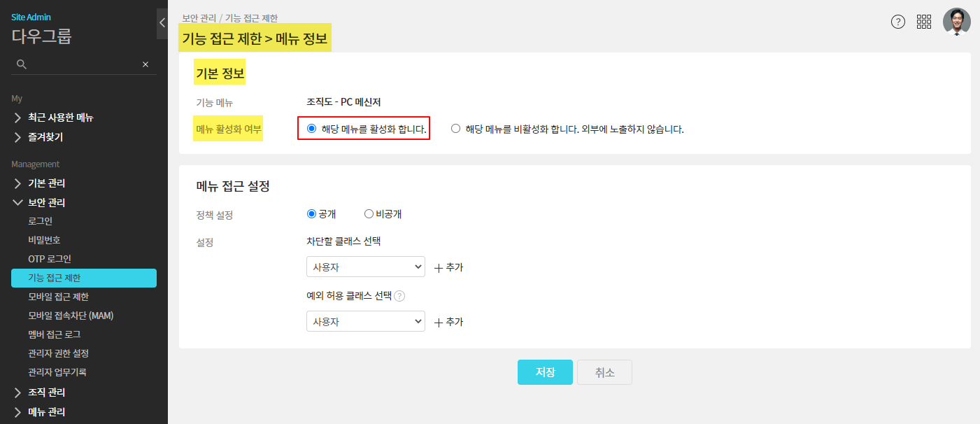The image size is (980, 424).
Task: Click 추가 plus for 예외 허용 클래스
Action: coord(448,322)
